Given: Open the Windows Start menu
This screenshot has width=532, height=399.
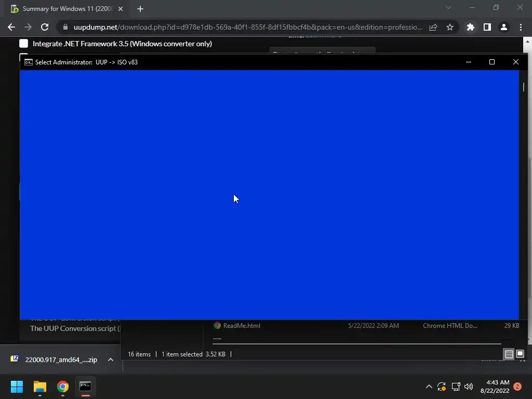Looking at the screenshot, I should 17,387.
